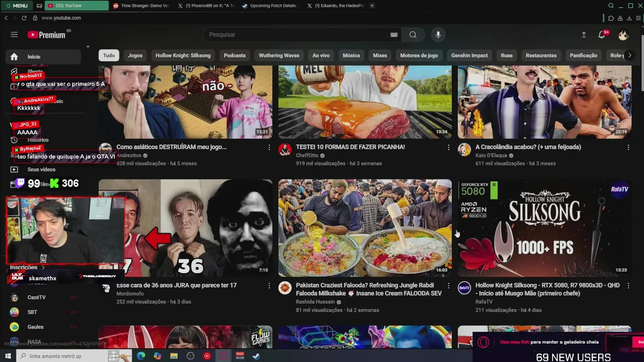Open browser extensions puzzle icon

click(611, 18)
